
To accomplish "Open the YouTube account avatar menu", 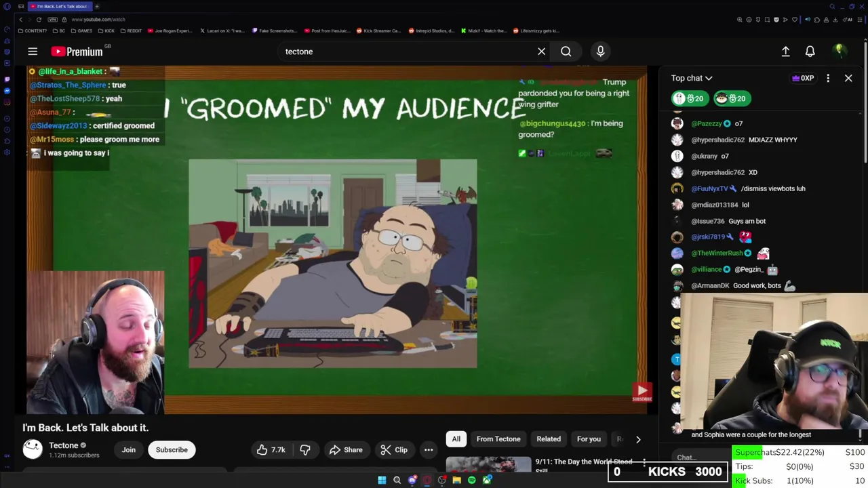I will pyautogui.click(x=839, y=52).
